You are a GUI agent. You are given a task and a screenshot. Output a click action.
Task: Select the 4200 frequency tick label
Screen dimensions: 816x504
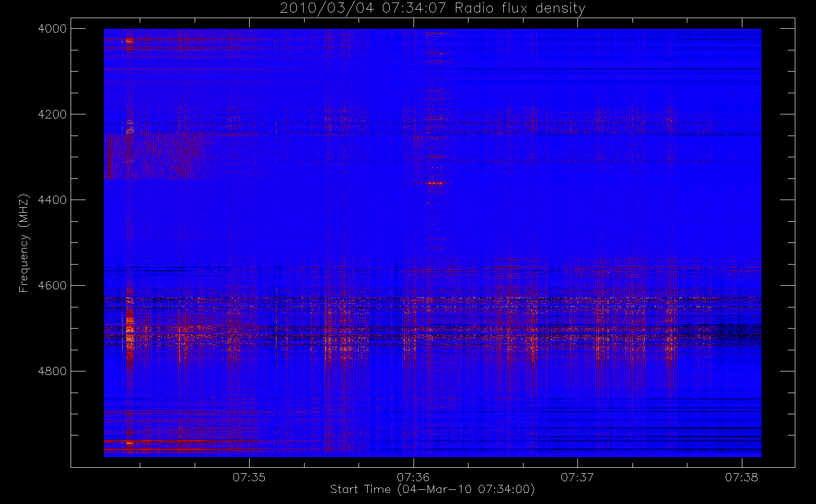52,114
